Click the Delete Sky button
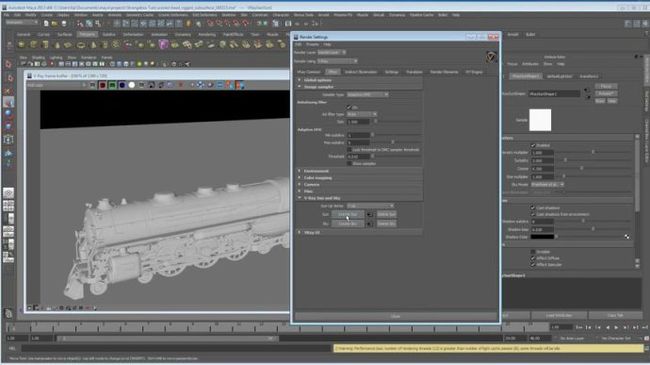This screenshot has height=365, width=650. click(386, 224)
